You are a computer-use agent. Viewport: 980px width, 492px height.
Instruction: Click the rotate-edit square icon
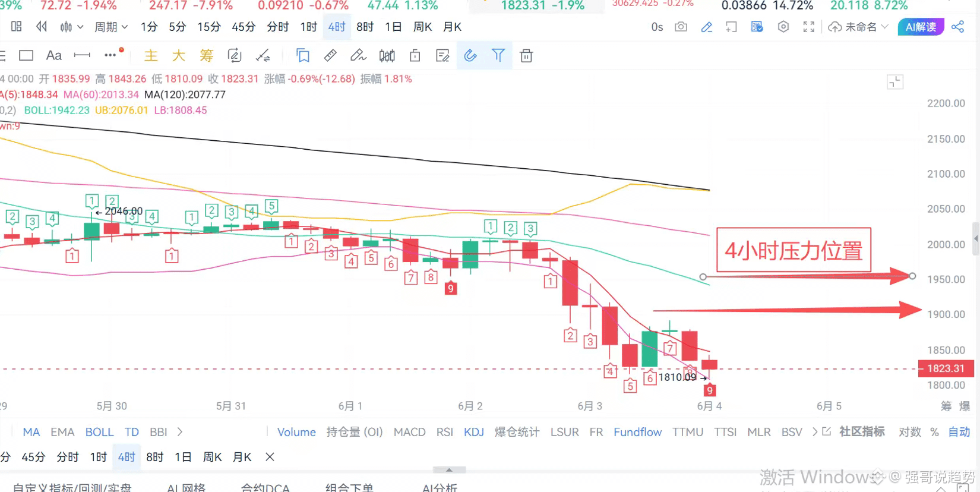(x=235, y=56)
